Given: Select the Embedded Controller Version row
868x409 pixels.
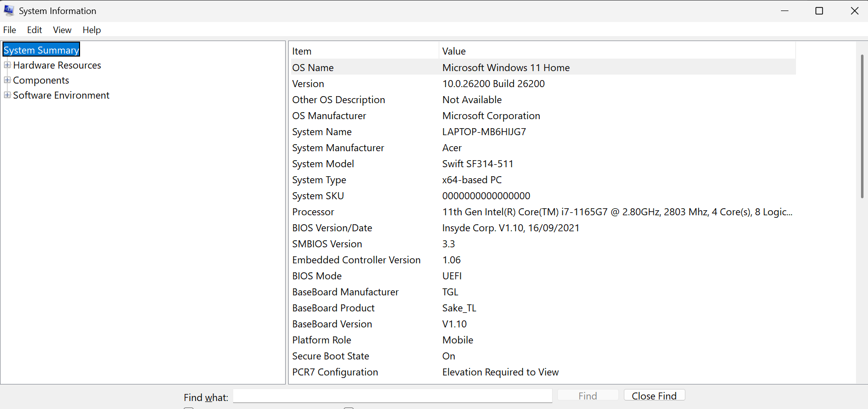Looking at the screenshot, I should point(543,260).
